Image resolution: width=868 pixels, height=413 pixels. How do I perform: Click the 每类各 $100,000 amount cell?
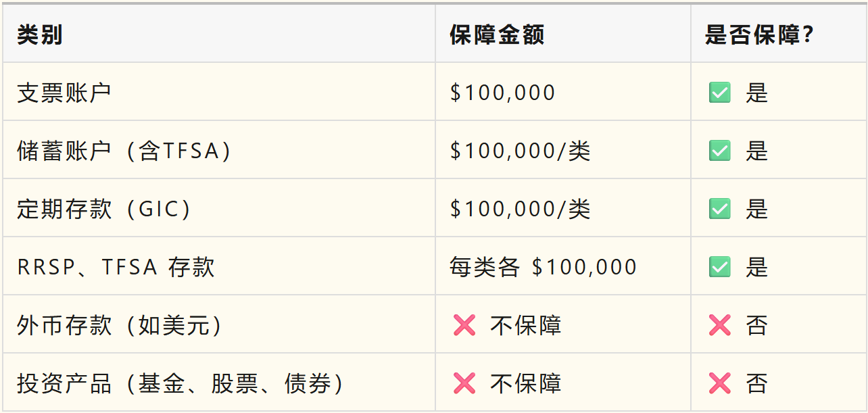[563, 266]
